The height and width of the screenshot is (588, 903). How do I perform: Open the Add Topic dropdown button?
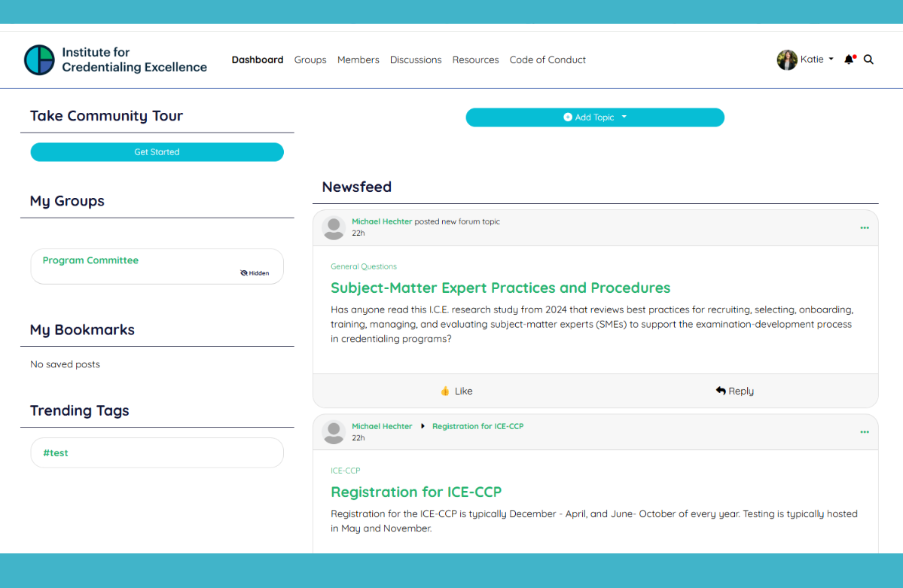595,117
